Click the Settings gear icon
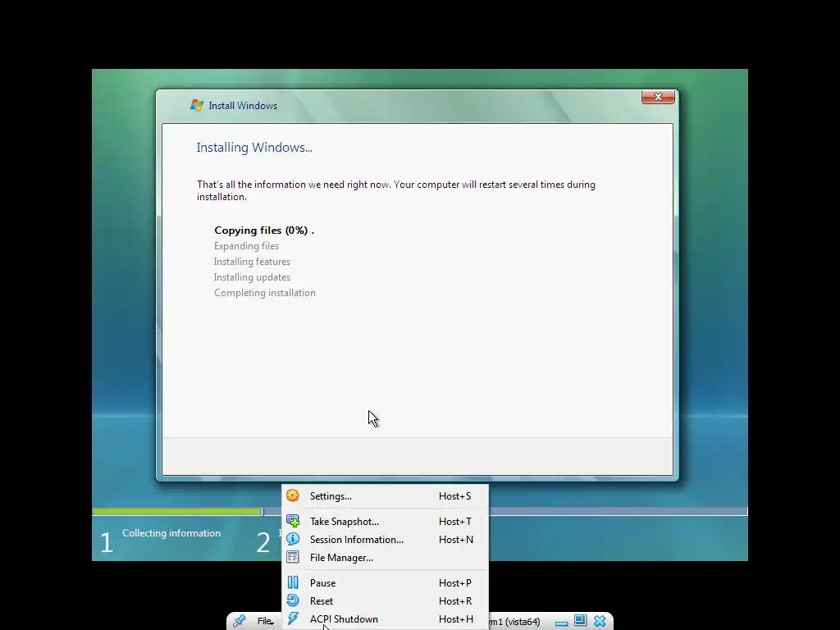Screen dimensions: 840x630 (293, 495)
